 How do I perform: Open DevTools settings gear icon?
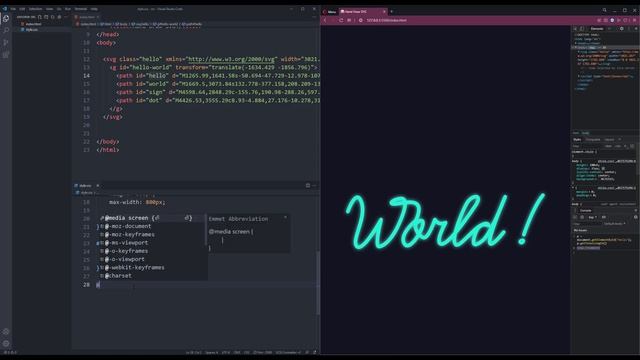[622, 29]
